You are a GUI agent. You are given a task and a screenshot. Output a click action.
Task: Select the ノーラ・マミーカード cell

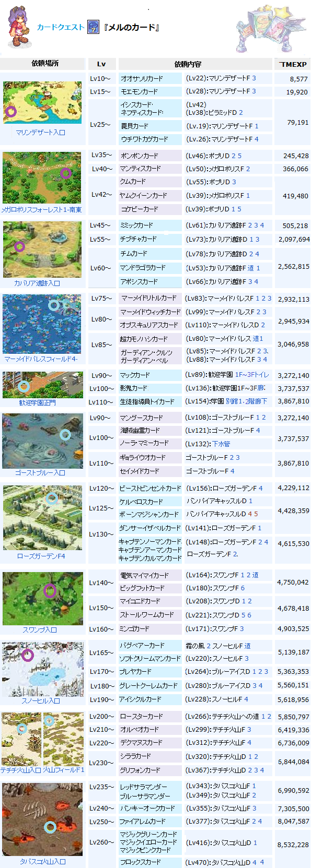150,443
